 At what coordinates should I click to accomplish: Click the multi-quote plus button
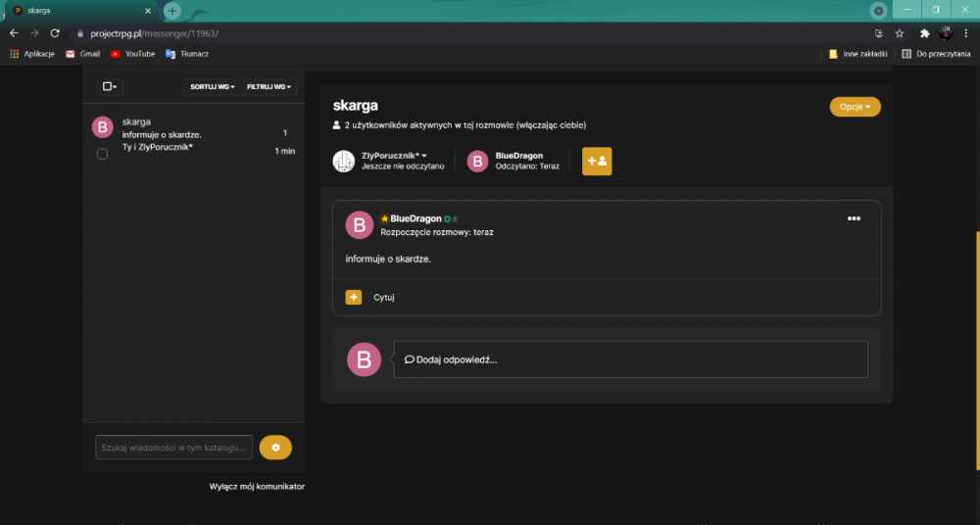(x=354, y=298)
